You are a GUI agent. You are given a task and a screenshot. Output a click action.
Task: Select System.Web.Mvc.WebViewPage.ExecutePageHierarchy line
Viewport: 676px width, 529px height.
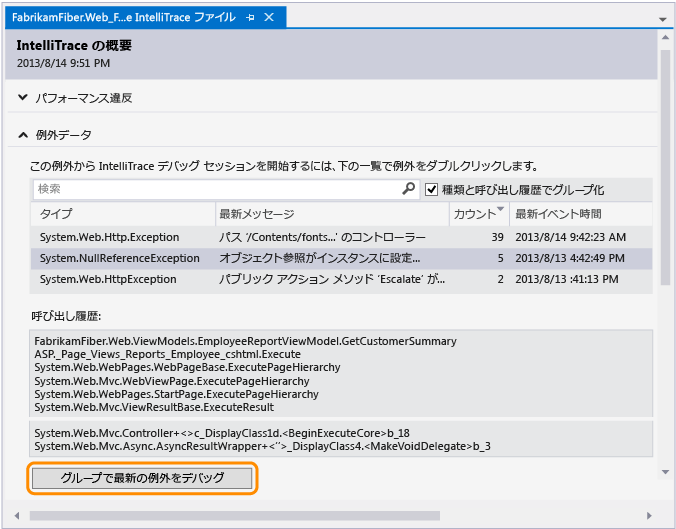coord(172,381)
